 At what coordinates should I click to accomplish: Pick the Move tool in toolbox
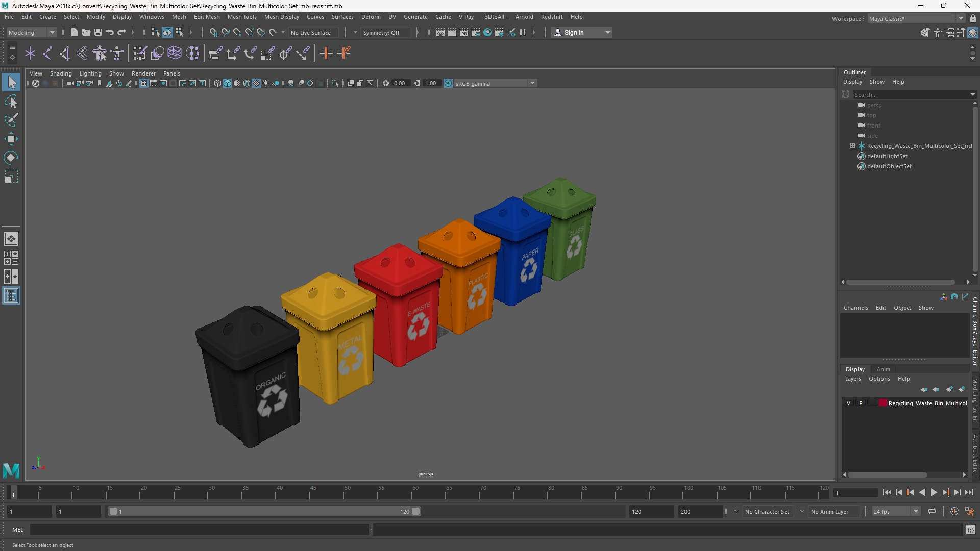(11, 139)
